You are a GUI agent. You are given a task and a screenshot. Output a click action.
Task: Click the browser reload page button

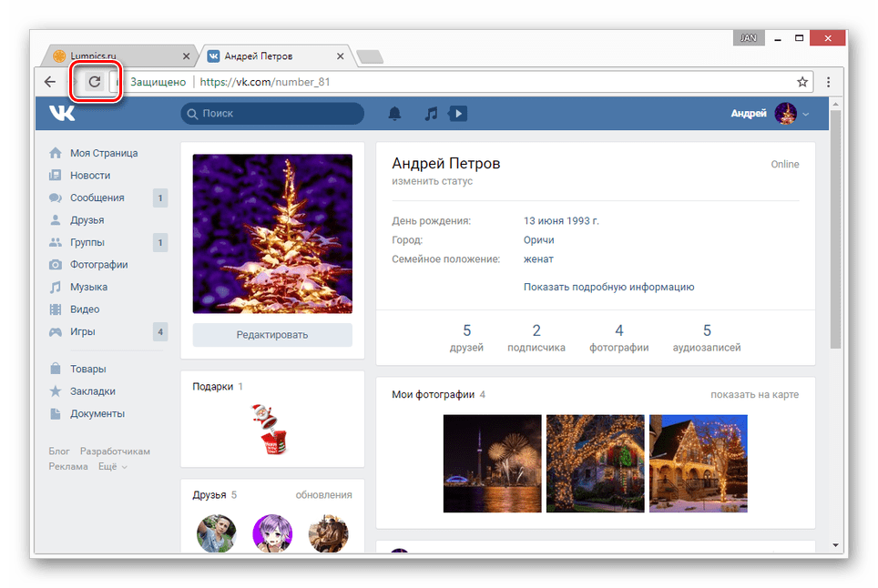pyautogui.click(x=94, y=82)
